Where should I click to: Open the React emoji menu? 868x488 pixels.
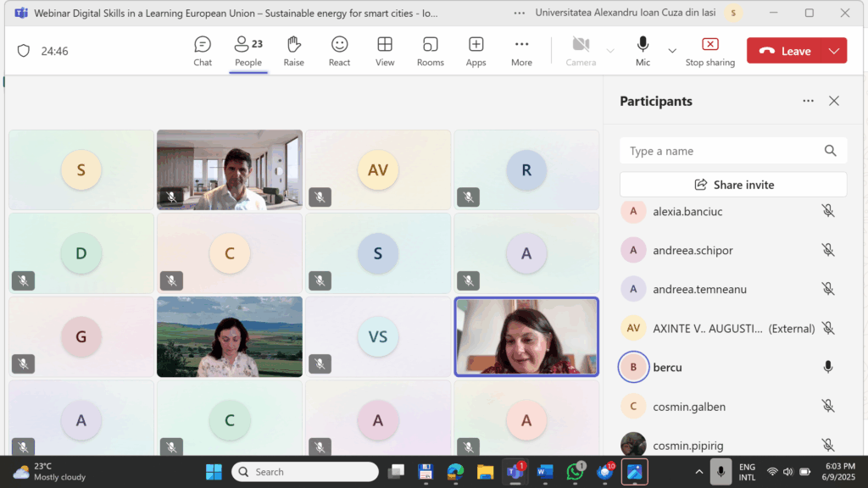339,51
